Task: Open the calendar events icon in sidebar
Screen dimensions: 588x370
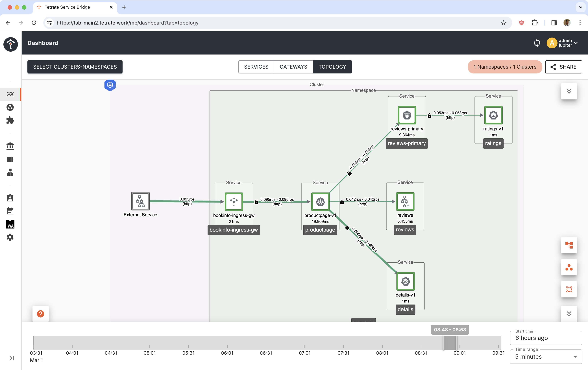Action: 10,211
